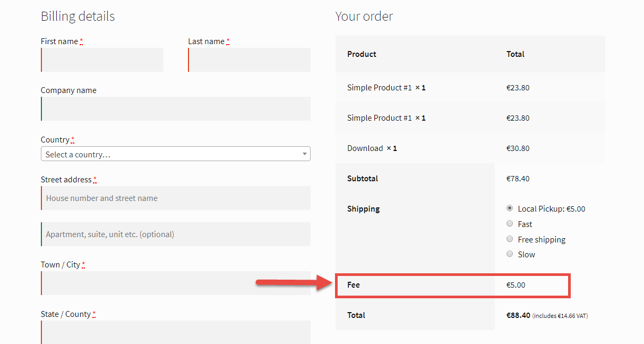644x344 pixels.
Task: Focus the Apartment, suite, unit field
Action: pos(176,234)
